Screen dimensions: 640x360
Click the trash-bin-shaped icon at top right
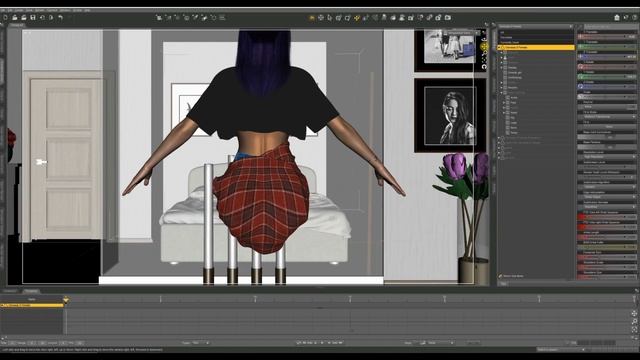pyautogui.click(x=617, y=17)
